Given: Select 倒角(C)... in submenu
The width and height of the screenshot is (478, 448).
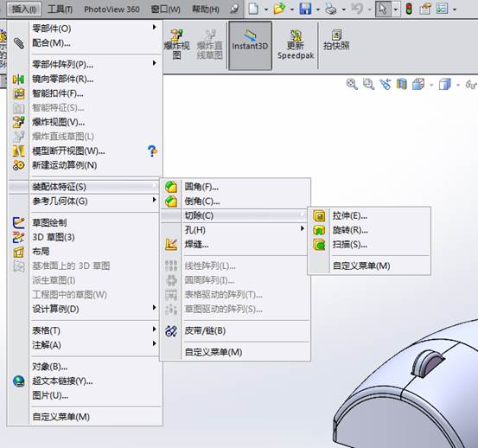Looking at the screenshot, I should pyautogui.click(x=235, y=201).
